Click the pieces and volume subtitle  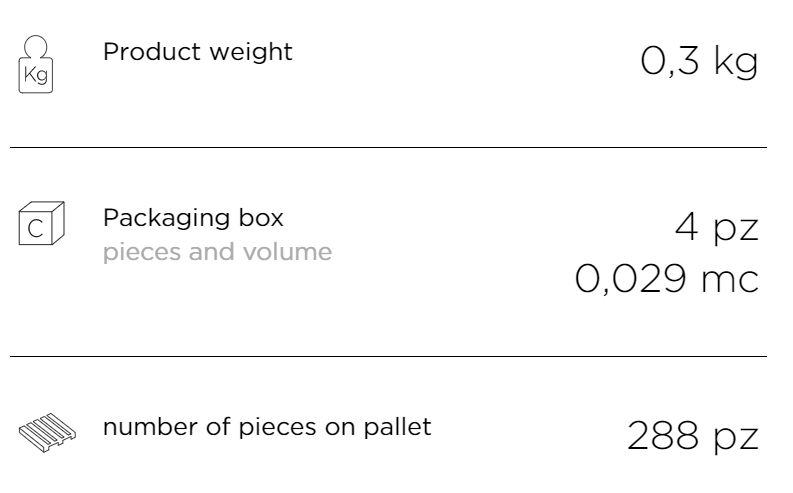click(x=217, y=252)
